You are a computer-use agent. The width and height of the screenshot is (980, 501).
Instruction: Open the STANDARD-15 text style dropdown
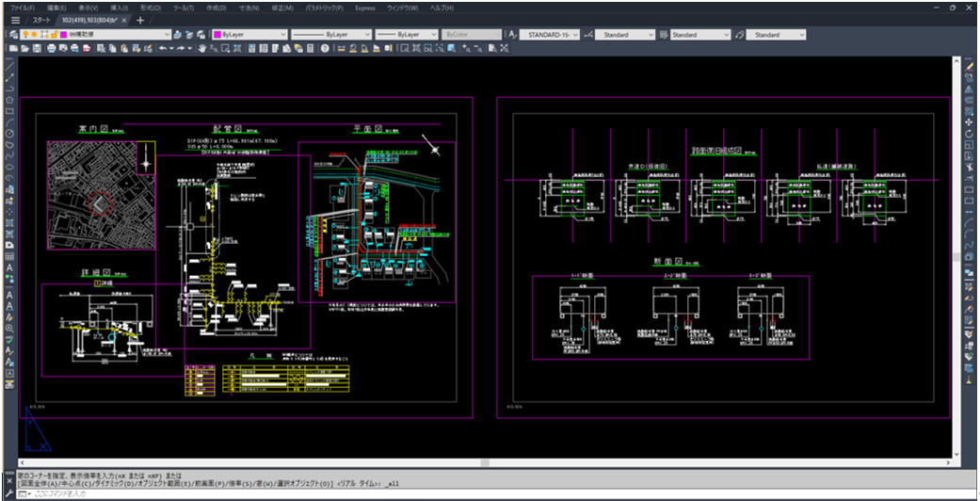click(x=550, y=35)
